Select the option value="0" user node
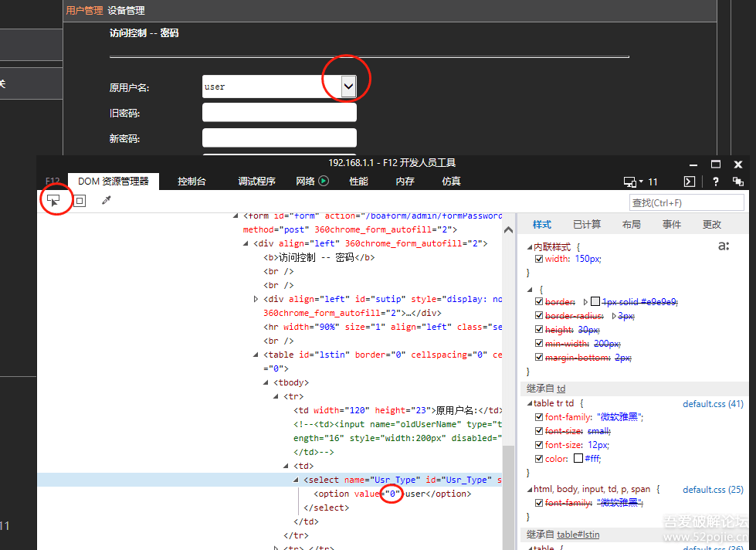756x550 pixels. point(392,494)
